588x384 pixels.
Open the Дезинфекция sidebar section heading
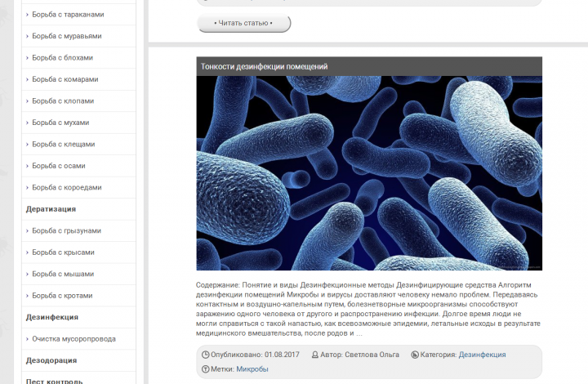[x=51, y=317]
